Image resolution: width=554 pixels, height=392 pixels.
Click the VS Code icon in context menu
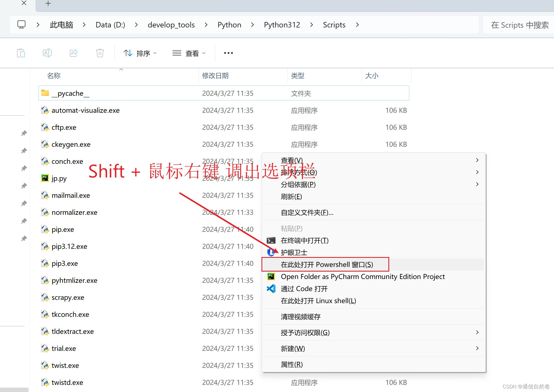271,289
